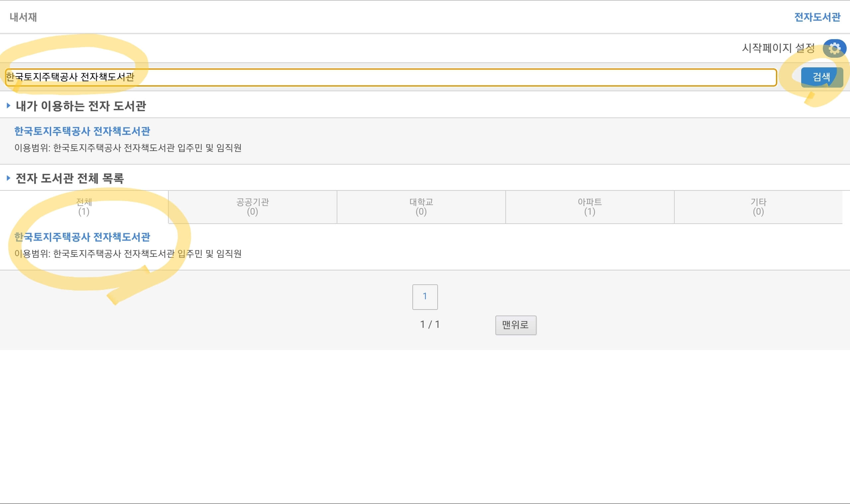Screen dimensions: 850x504
Task: Click the 1 / 1 page count text
Action: click(x=430, y=324)
